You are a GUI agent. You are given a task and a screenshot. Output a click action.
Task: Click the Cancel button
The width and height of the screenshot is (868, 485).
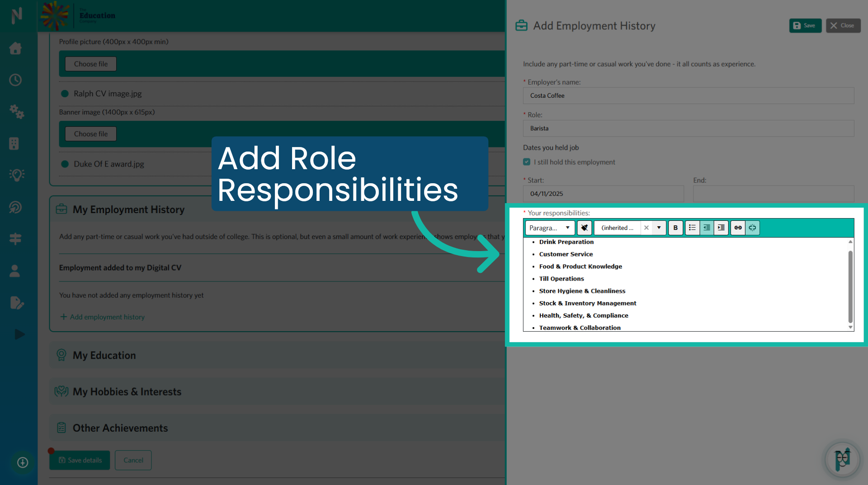(x=133, y=460)
